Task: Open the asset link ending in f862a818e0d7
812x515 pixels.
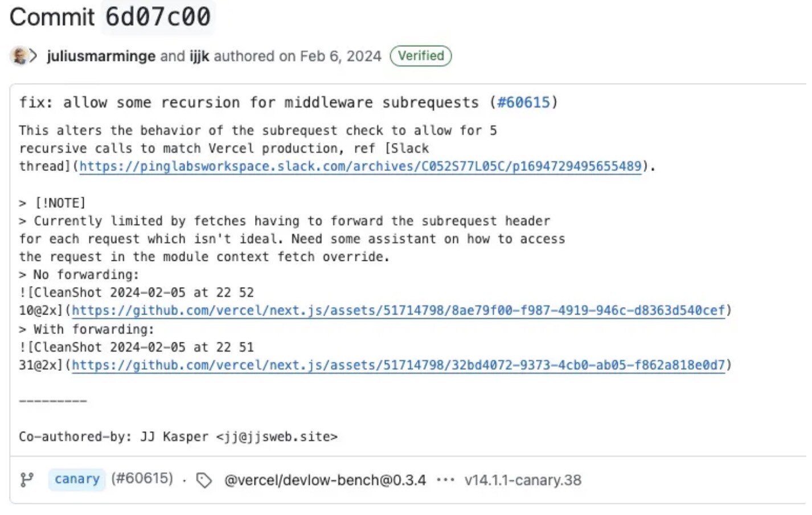Action: [398, 365]
